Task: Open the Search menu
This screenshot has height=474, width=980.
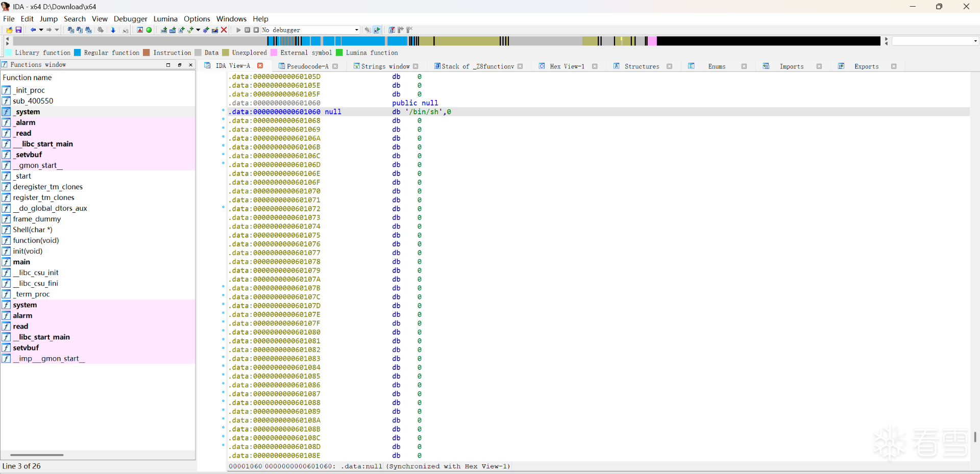Action: (75, 19)
